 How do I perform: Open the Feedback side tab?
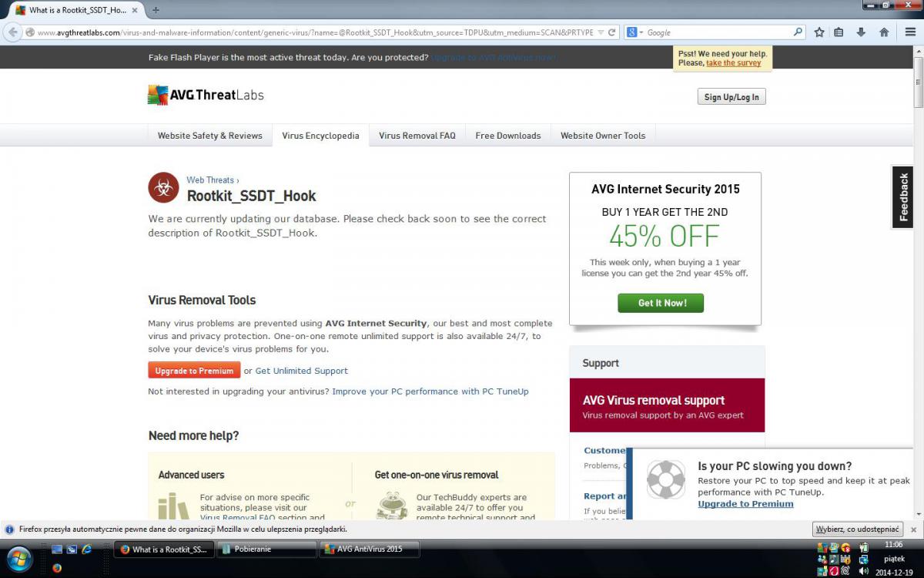903,197
